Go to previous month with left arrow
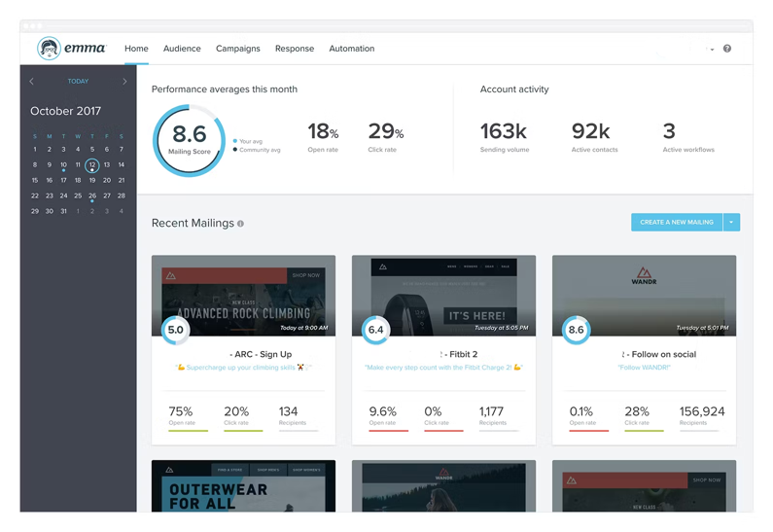The image size is (773, 532). pos(31,82)
